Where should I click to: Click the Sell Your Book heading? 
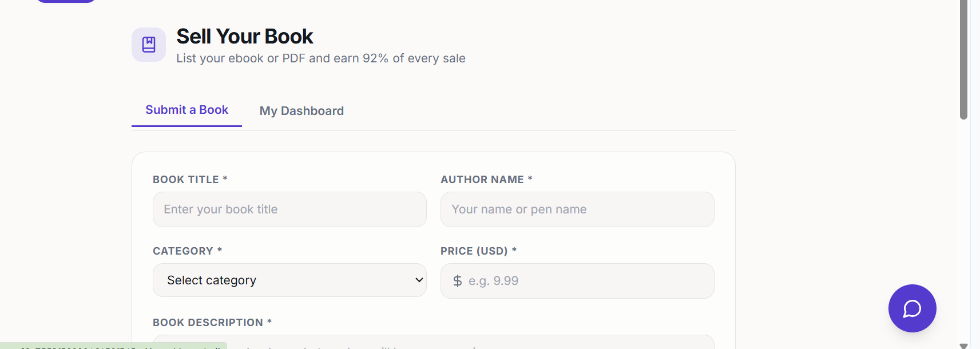pos(245,37)
